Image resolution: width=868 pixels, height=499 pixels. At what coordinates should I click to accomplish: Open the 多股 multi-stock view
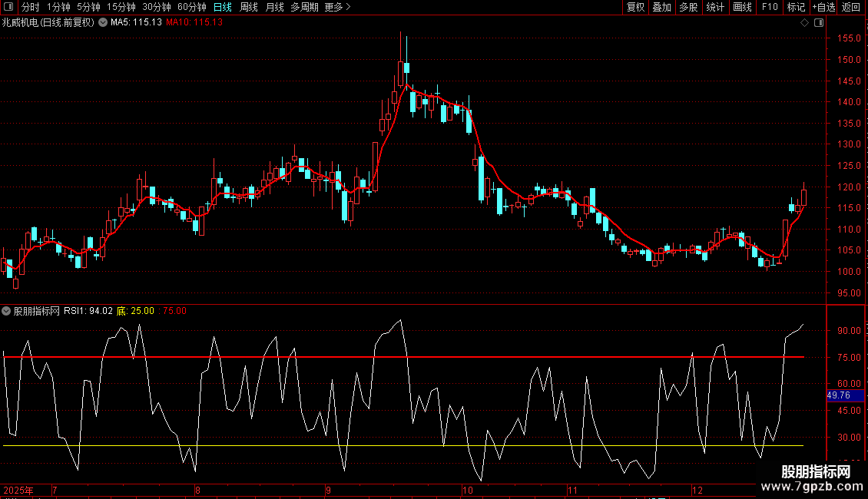689,7
